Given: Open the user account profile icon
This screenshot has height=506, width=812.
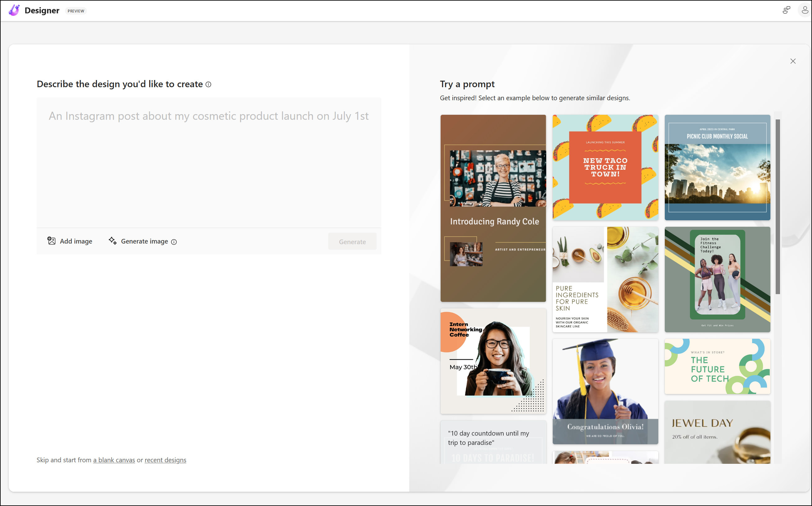Looking at the screenshot, I should pyautogui.click(x=805, y=10).
